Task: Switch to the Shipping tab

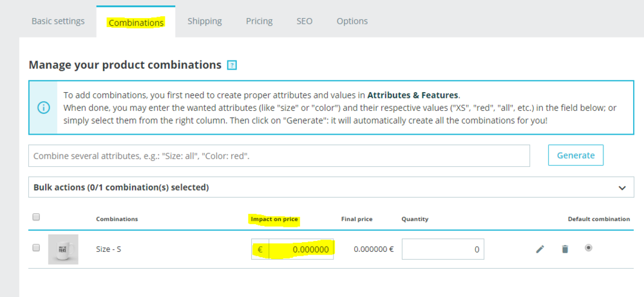Action: (205, 21)
